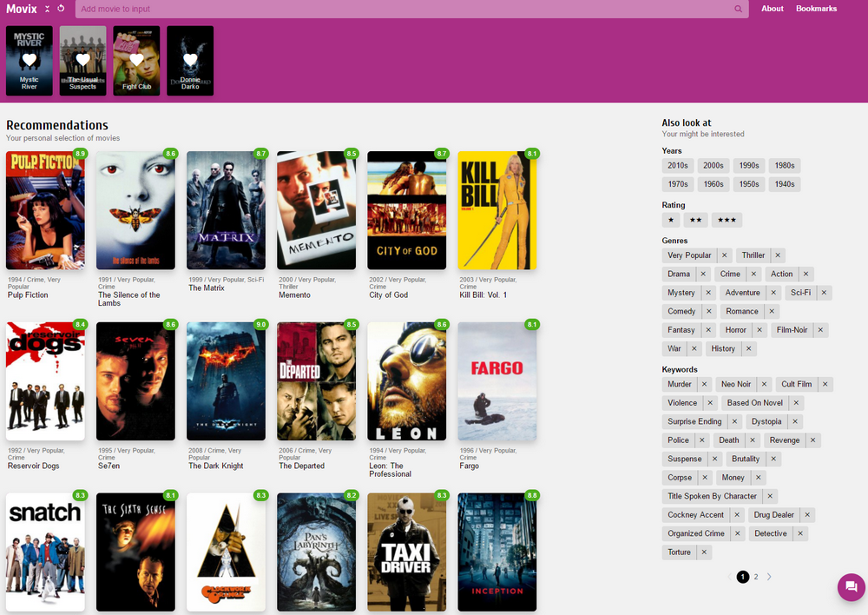Select the three-star rating filter

[727, 220]
